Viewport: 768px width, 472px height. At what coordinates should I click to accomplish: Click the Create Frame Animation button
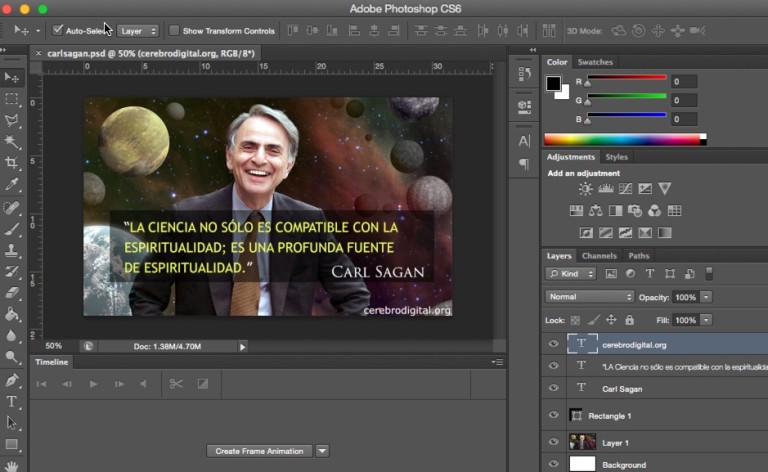coord(259,451)
